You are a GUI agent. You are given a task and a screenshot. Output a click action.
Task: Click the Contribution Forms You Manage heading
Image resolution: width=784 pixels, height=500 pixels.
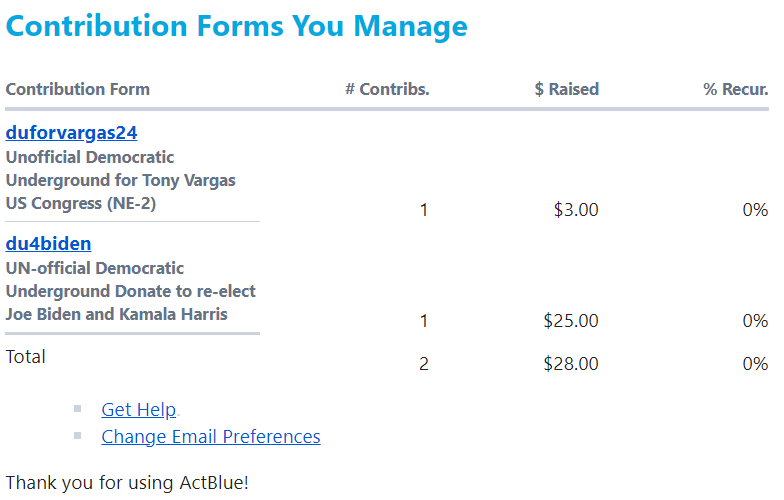(237, 26)
